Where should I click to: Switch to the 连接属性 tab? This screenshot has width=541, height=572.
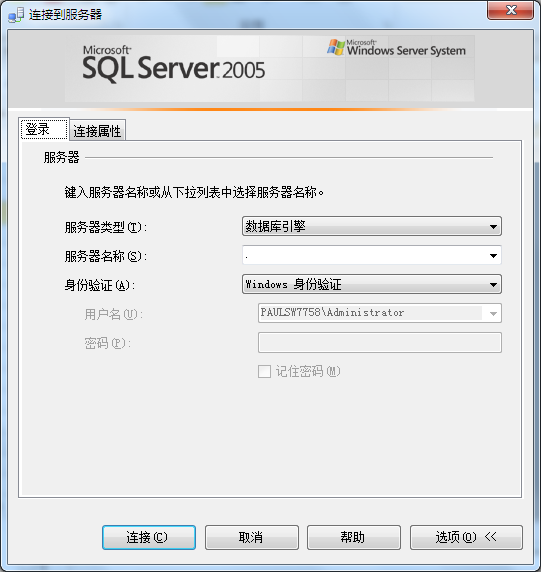coord(97,131)
